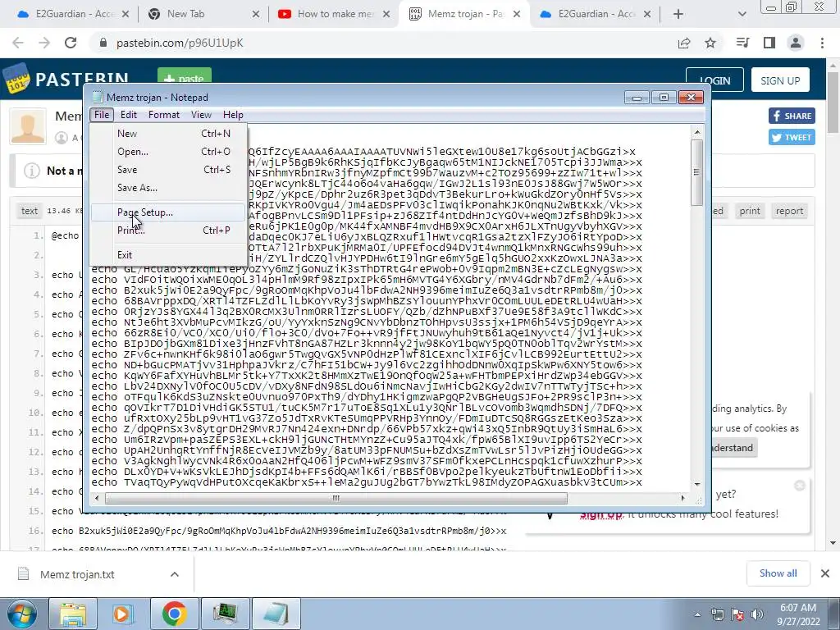Click Notepad vertical scrollbar thumb

(697, 172)
